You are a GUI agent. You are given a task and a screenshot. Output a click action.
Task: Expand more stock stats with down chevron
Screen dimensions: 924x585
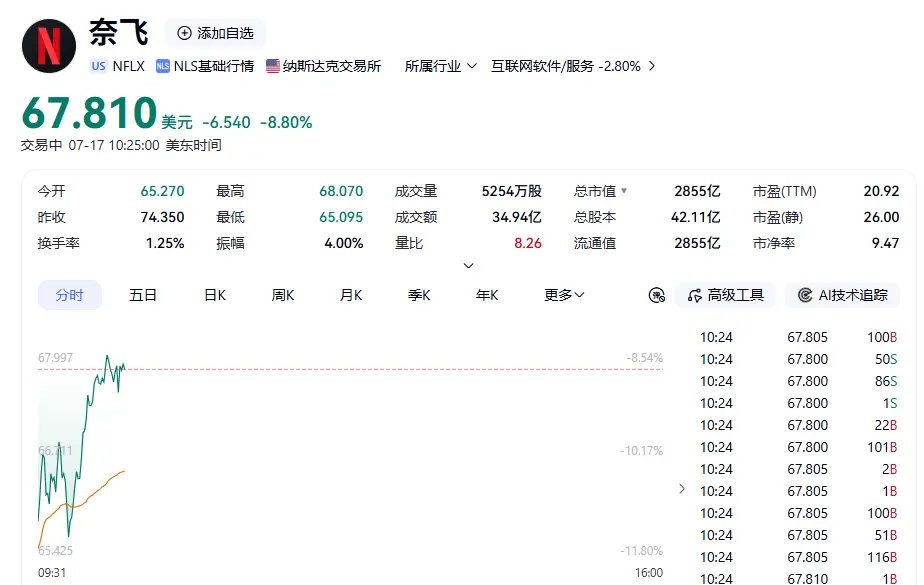468,266
